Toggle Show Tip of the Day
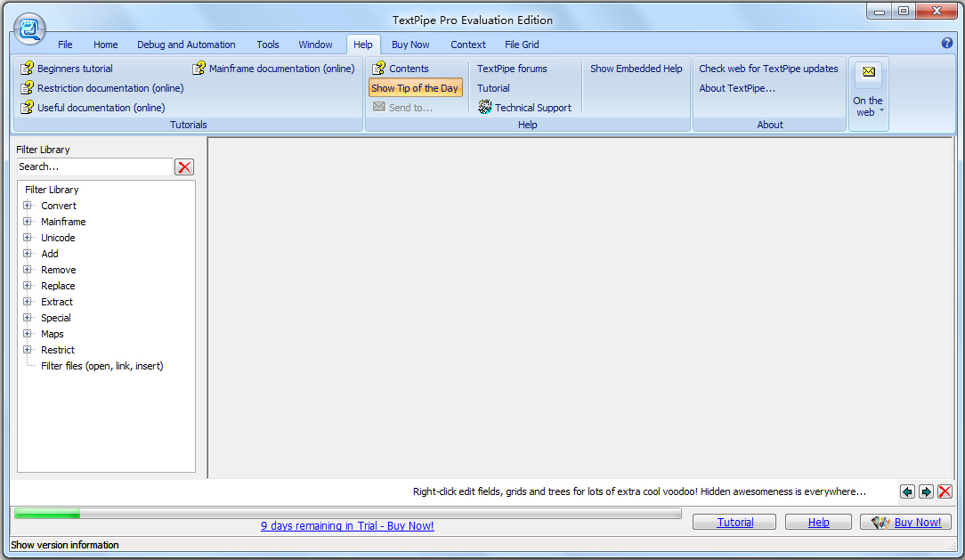Screen dimensions: 965x560 416,88
